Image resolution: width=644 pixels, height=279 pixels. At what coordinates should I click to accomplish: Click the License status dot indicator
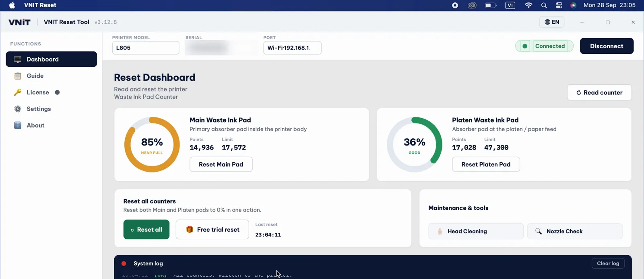[x=57, y=92]
